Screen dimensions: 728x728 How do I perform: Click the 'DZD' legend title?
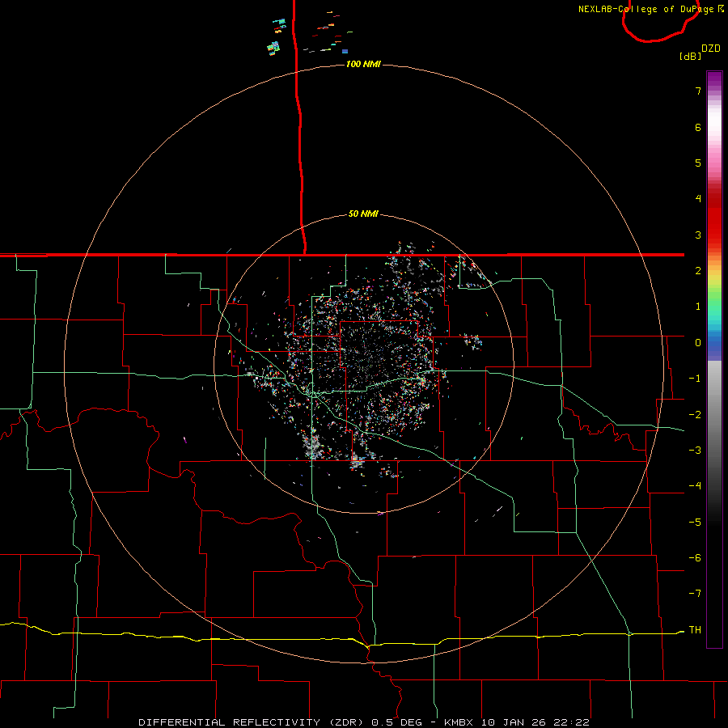711,49
